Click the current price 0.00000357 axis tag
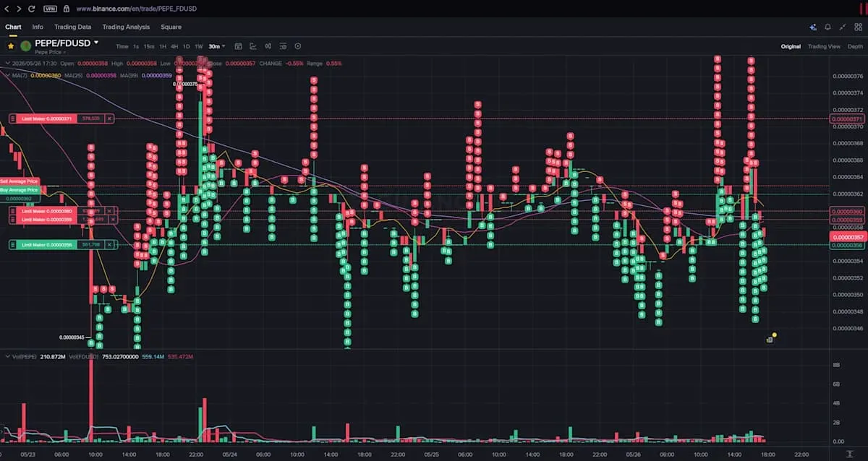 coord(847,237)
